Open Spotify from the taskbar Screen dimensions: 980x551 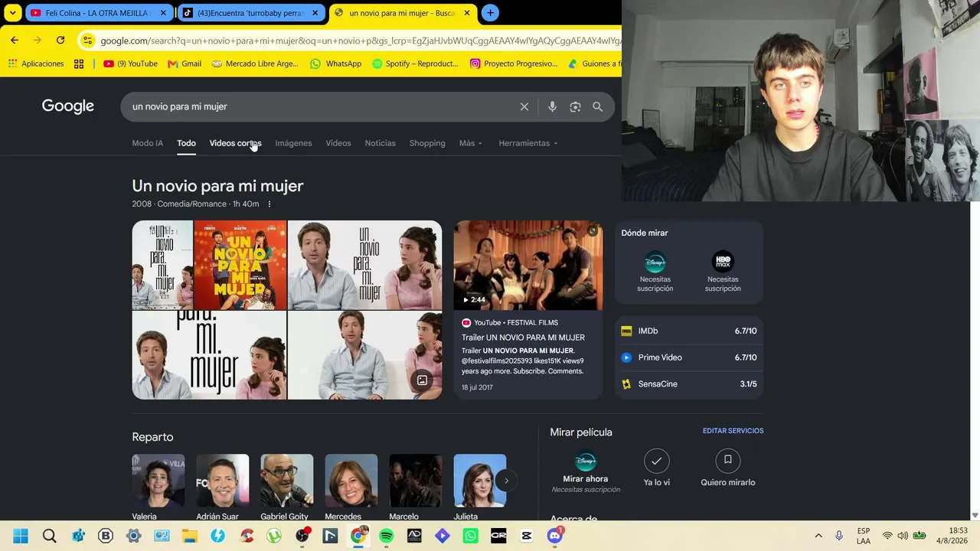(386, 536)
